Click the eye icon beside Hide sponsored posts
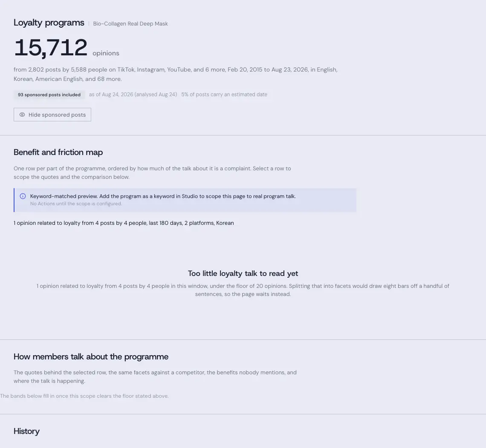 tap(22, 115)
